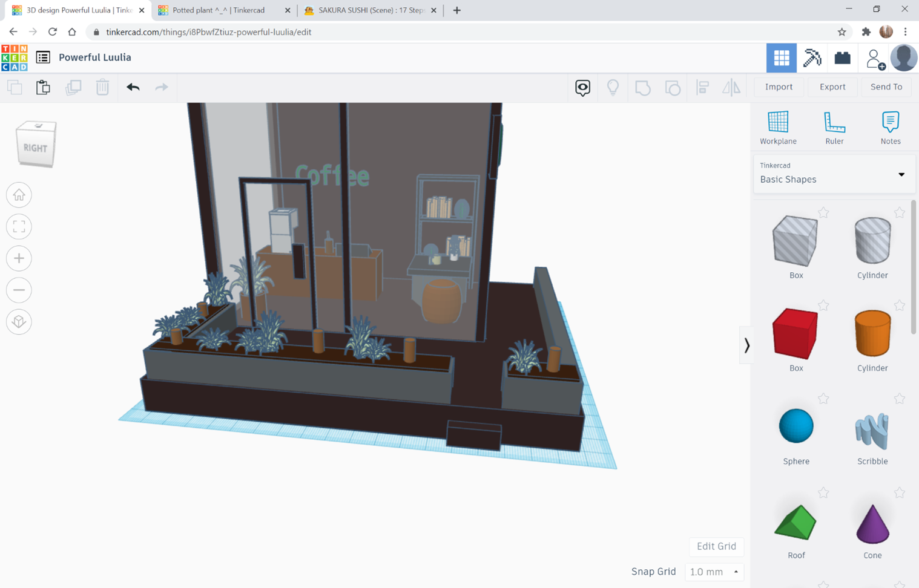Favorite the orange Cylinder with star
The width and height of the screenshot is (919, 588).
[900, 305]
